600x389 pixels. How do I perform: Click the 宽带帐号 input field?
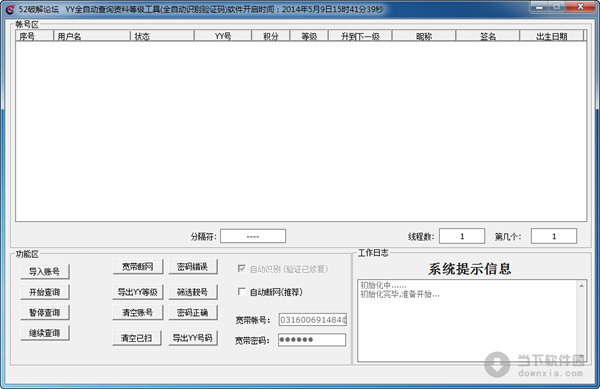click(x=313, y=319)
